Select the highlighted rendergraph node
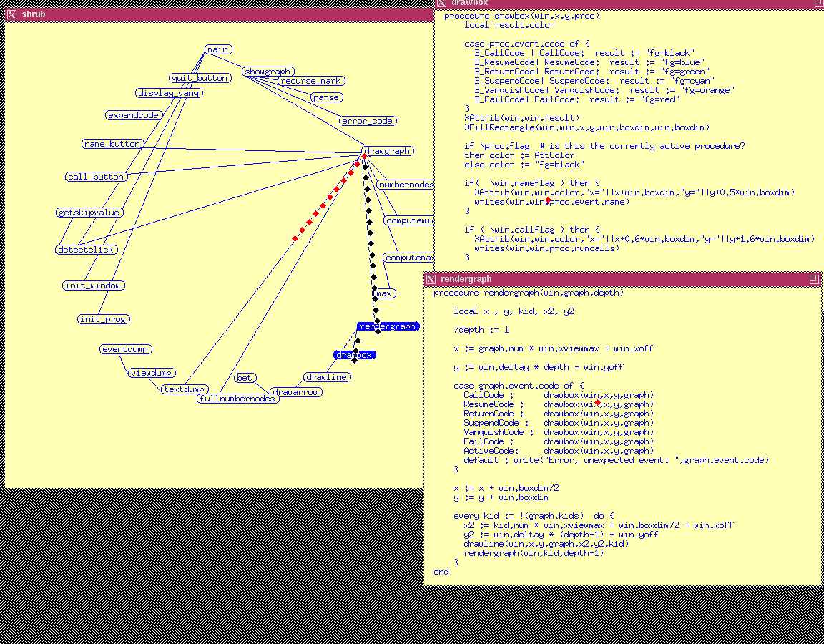Screen dimensions: 824x644 click(x=388, y=326)
